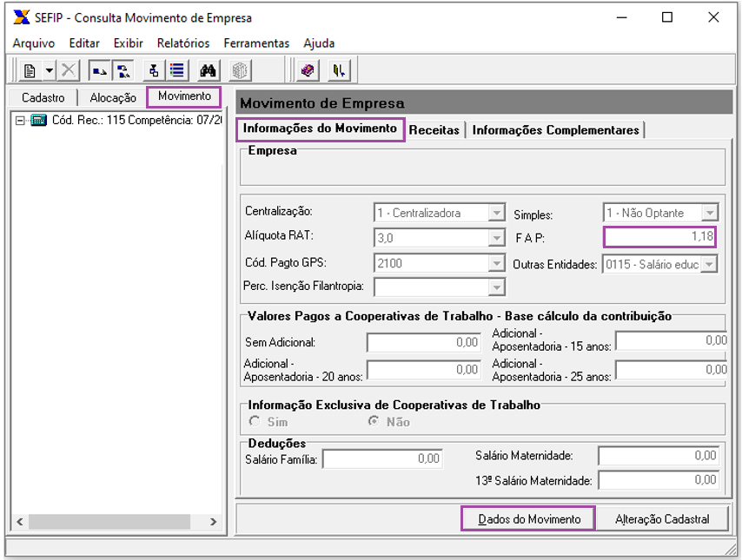Open help via the purple book icon
Viewport: 742px width, 560px height.
[x=308, y=71]
